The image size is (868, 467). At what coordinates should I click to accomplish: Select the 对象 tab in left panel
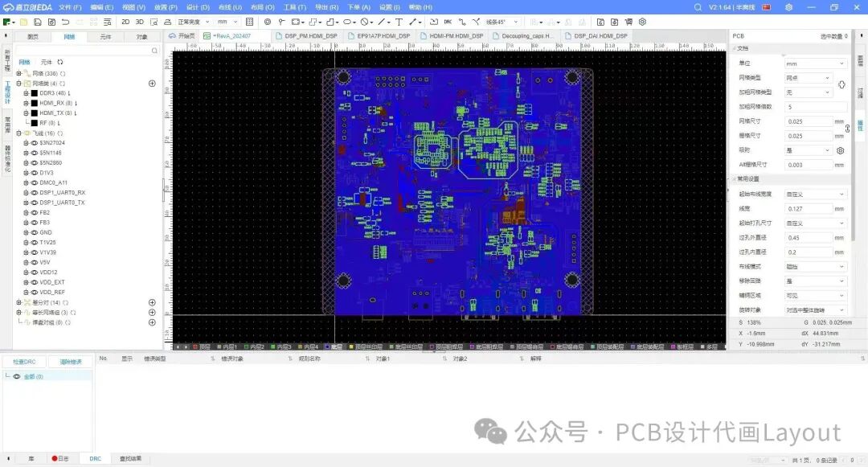click(141, 37)
